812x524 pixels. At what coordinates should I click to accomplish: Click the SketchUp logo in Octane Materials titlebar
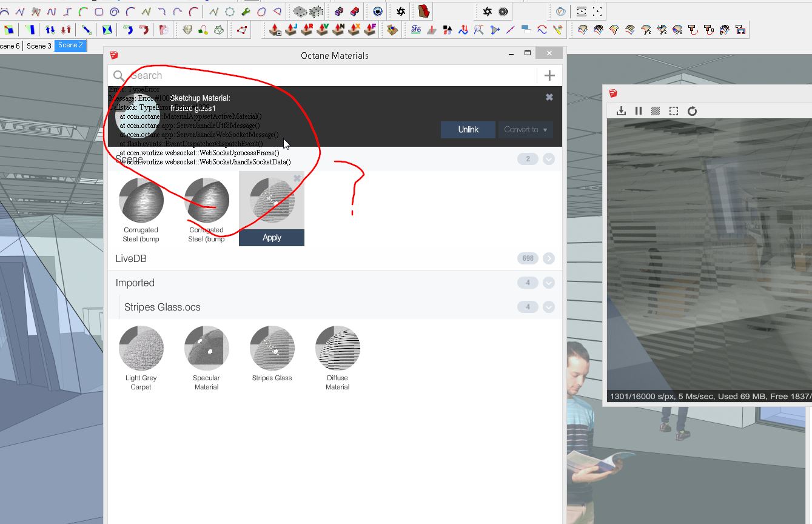(113, 55)
